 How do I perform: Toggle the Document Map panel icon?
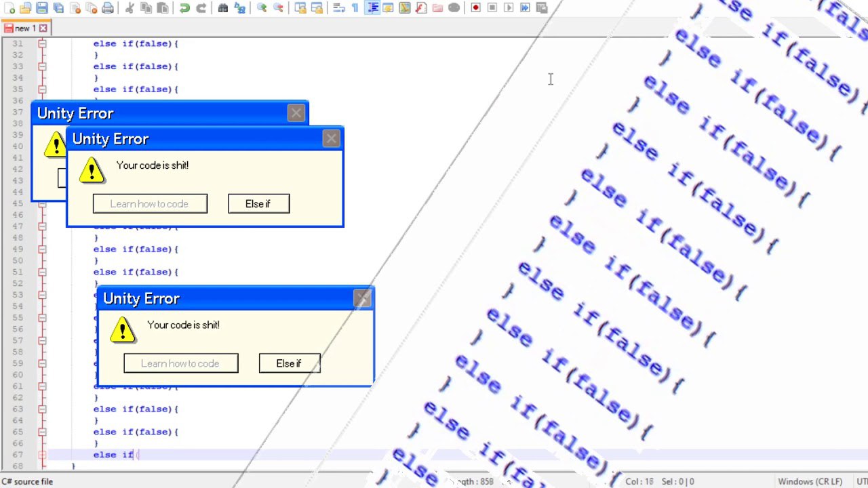coord(404,8)
